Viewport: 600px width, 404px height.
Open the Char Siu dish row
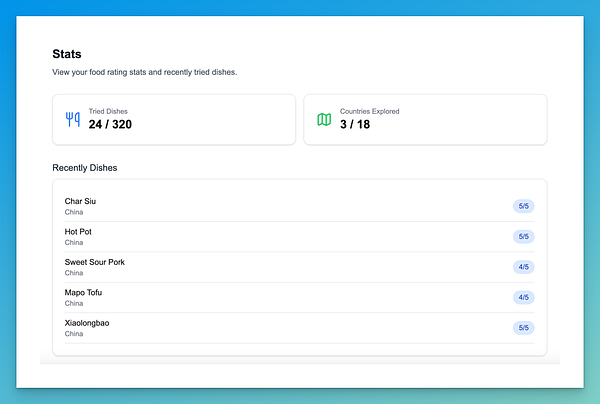click(x=300, y=206)
